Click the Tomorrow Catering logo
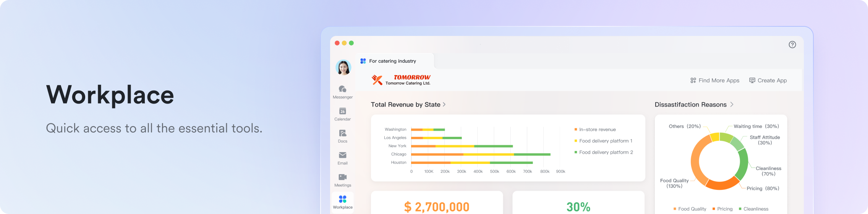The image size is (868, 214). [401, 80]
